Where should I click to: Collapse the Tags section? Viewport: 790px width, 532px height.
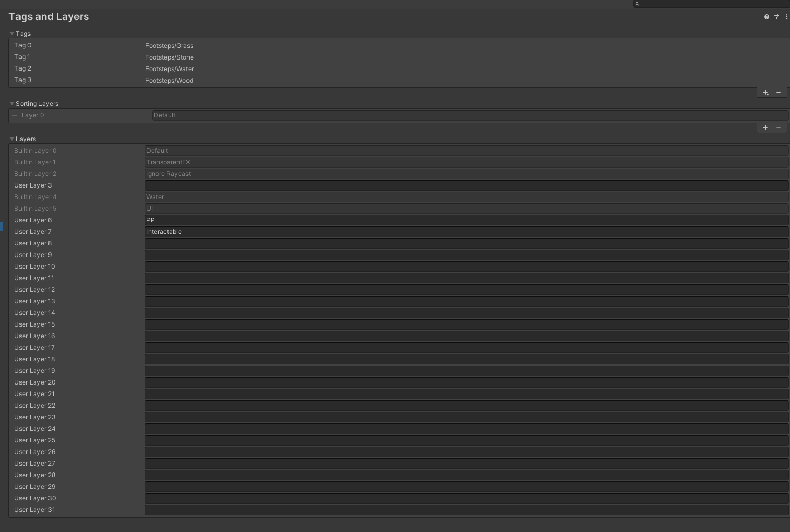(x=12, y=34)
